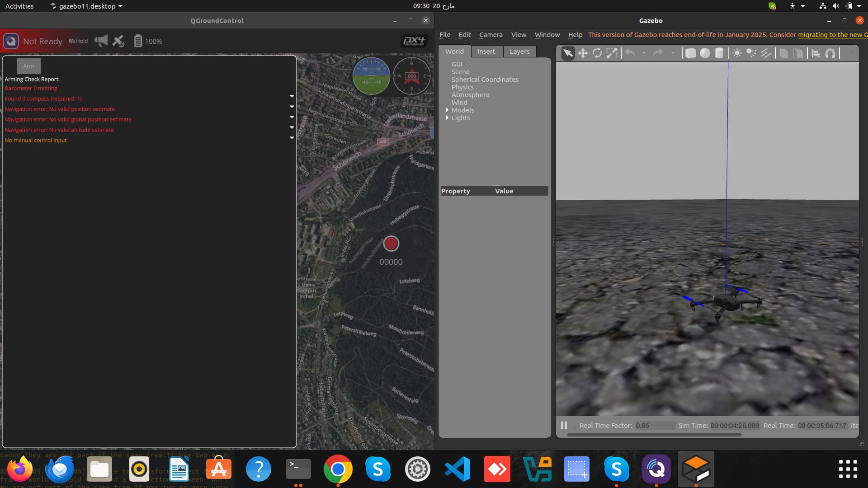Activate Gazebo scale mode tool
The image size is (868, 488).
(x=612, y=53)
